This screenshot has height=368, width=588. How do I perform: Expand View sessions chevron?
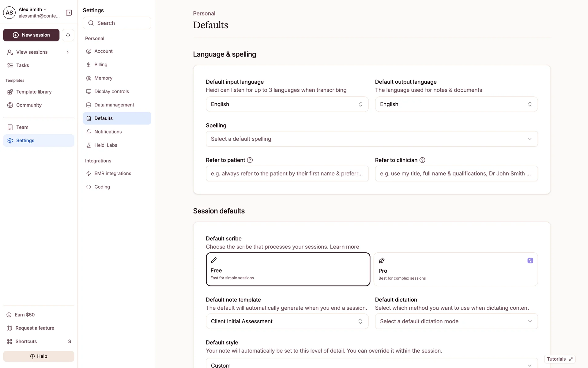tap(68, 52)
